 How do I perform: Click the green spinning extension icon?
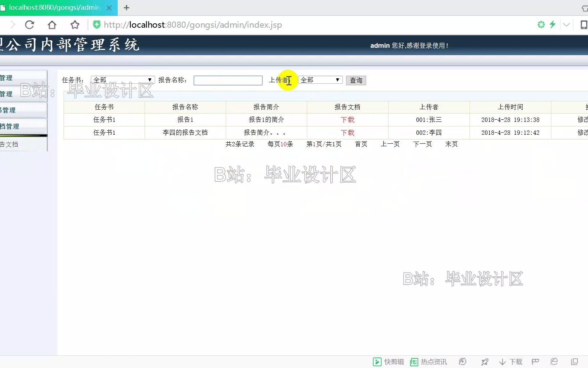(541, 24)
